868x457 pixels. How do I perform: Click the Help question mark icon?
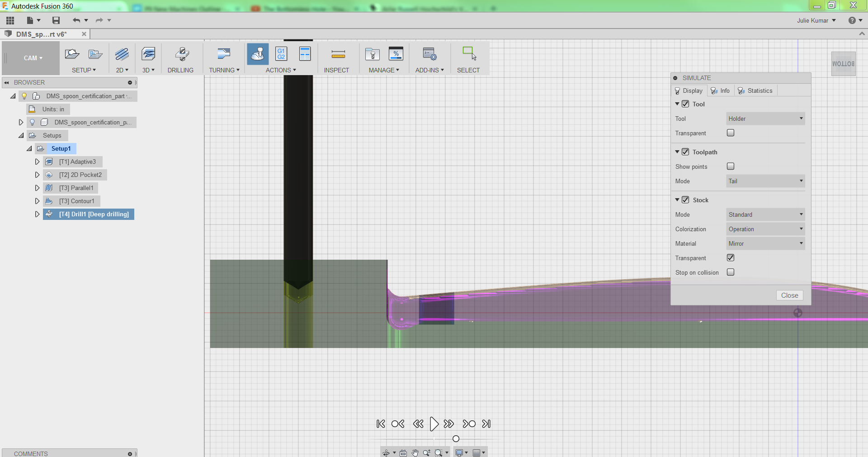[852, 20]
